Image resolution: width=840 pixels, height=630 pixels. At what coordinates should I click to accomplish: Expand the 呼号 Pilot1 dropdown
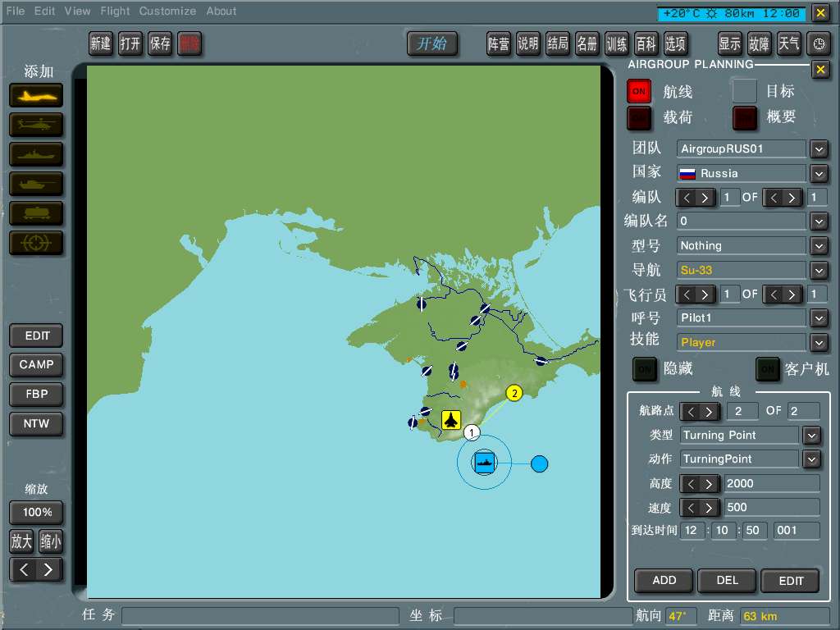click(819, 318)
